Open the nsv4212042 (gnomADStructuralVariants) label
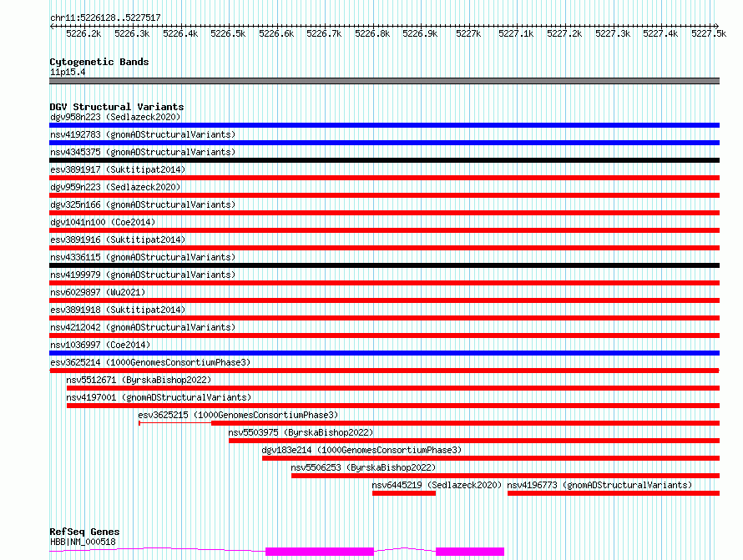The image size is (743, 560). pos(143,327)
